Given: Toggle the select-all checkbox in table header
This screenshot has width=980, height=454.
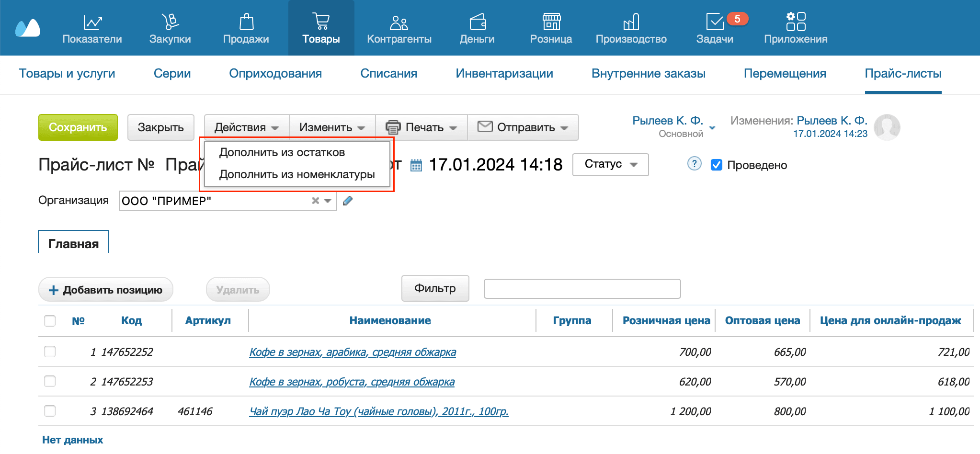Looking at the screenshot, I should point(50,320).
